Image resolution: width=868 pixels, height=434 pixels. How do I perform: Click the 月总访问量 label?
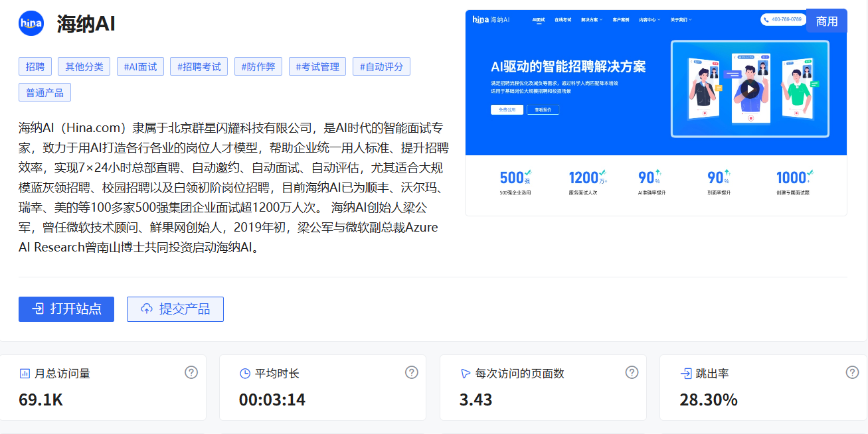[x=62, y=374]
